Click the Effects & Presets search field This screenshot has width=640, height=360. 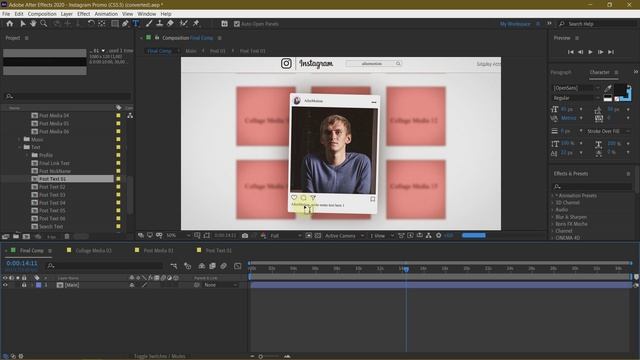point(593,187)
